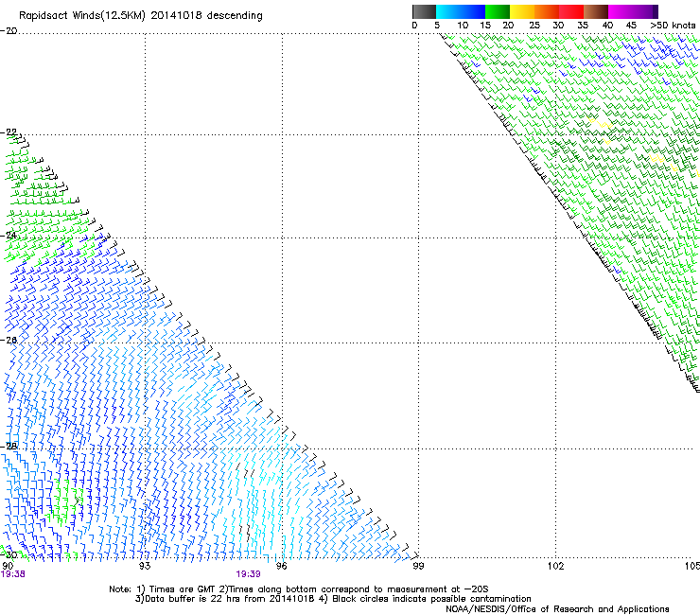Viewport: 700px width, 615px height.
Task: Click the '>50 knots' legend label
Action: click(x=673, y=26)
